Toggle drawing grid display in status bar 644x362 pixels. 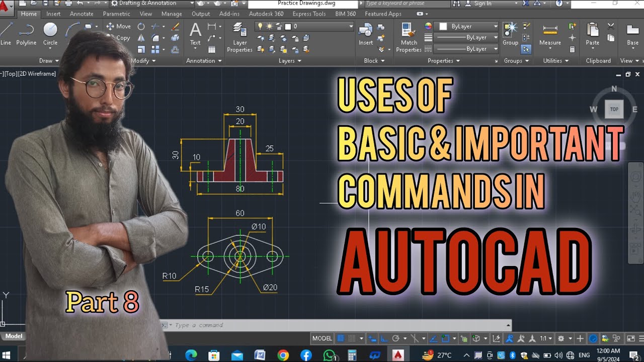coord(341,338)
